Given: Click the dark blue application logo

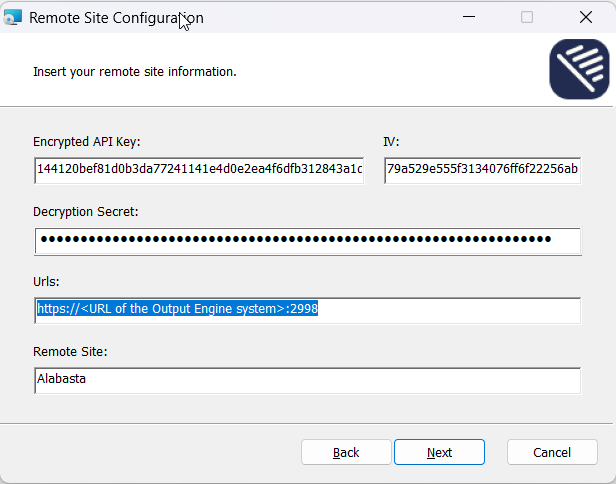Looking at the screenshot, I should 579,69.
